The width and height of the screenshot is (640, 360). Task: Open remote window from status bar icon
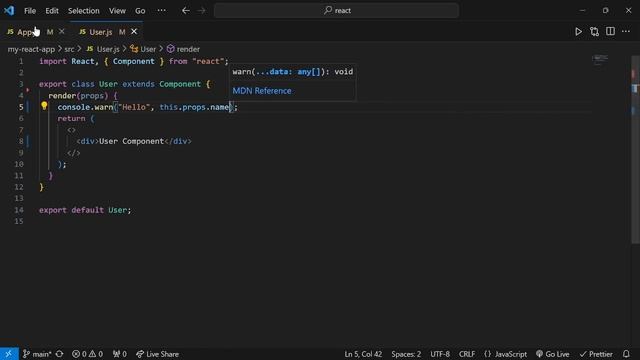[9, 354]
